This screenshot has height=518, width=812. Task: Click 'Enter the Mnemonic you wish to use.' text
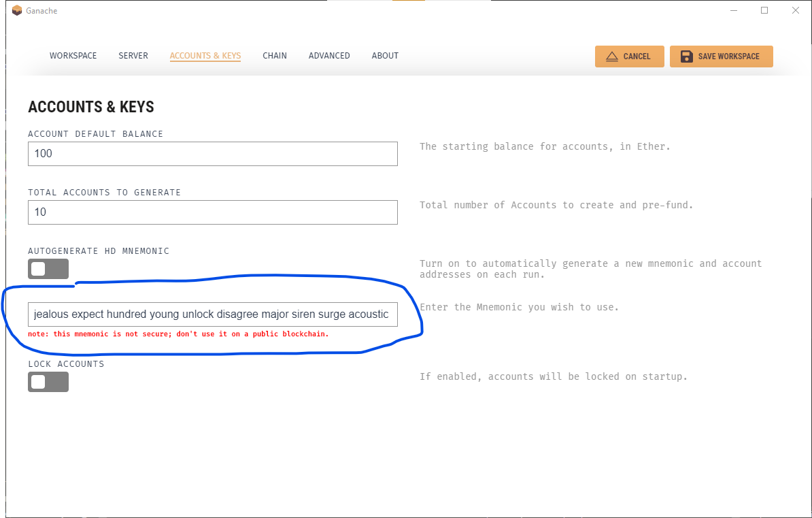pyautogui.click(x=519, y=307)
